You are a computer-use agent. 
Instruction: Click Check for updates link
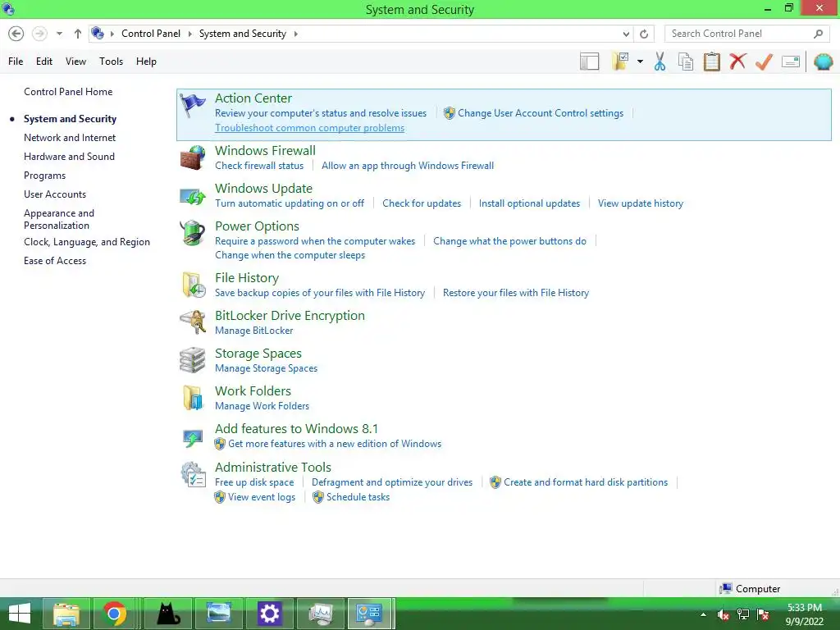pos(422,203)
